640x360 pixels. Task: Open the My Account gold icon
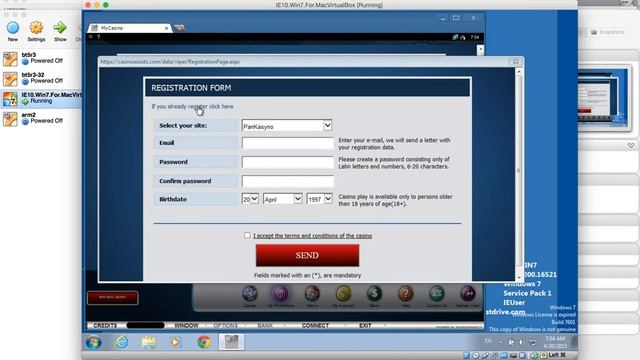tap(343, 293)
